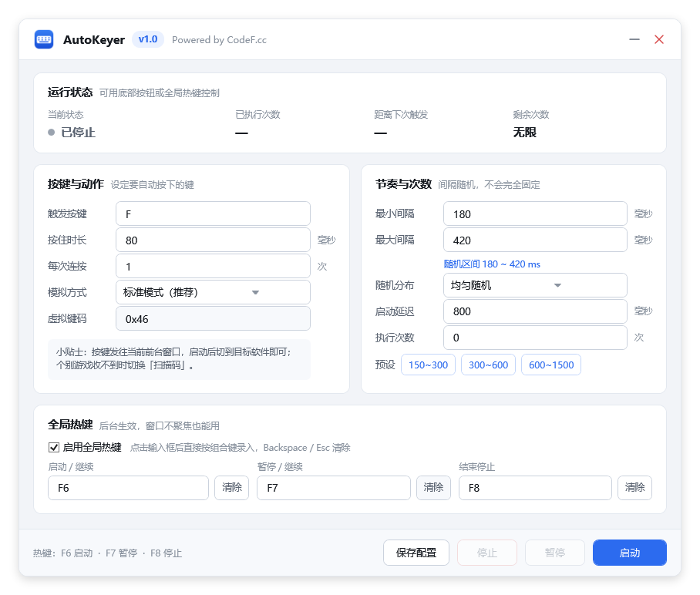This screenshot has height=595, width=700.
Task: Click the 最大间隔 input field
Action: 535,240
